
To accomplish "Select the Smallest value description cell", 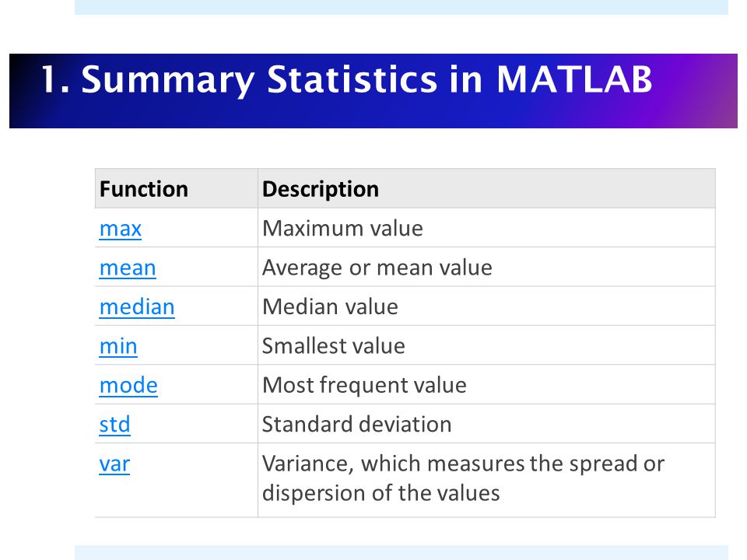I will [x=486, y=345].
